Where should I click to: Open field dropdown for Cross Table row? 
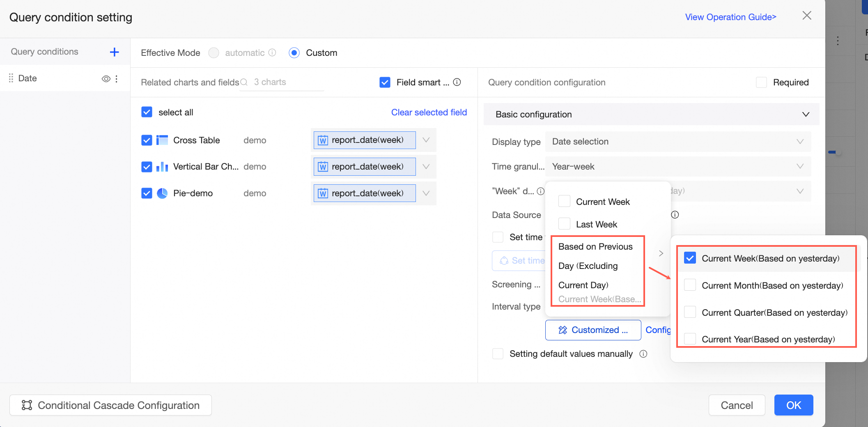tap(426, 140)
